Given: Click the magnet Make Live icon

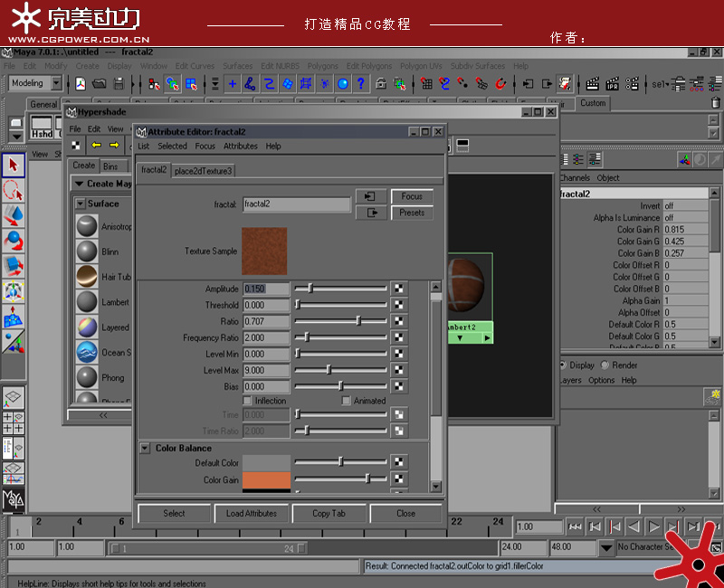Looking at the screenshot, I should [x=500, y=83].
